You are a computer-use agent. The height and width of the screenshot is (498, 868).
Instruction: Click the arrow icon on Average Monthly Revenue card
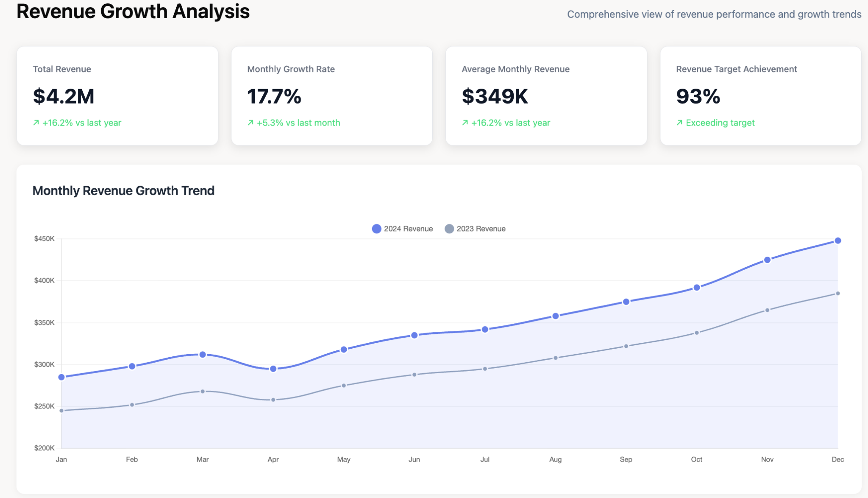(465, 123)
